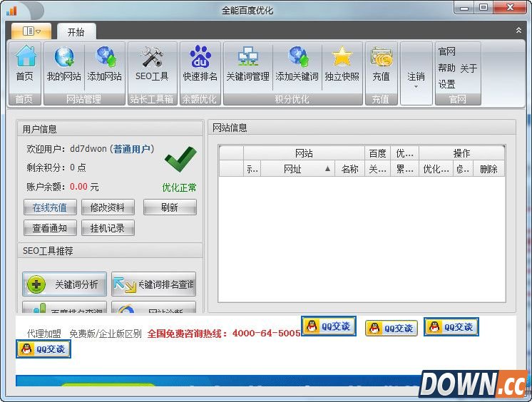Open 免费版/企业版区别 link
The height and width of the screenshot is (402, 532).
(x=106, y=334)
